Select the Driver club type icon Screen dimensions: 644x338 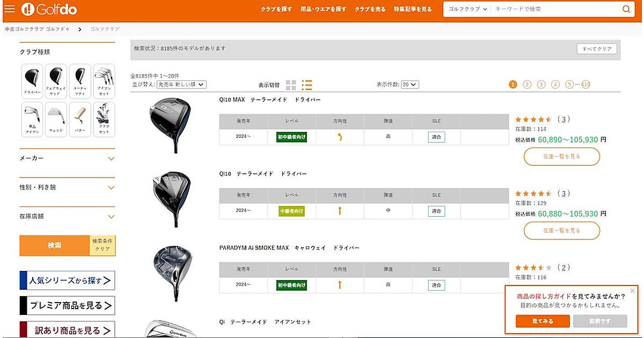click(x=32, y=81)
